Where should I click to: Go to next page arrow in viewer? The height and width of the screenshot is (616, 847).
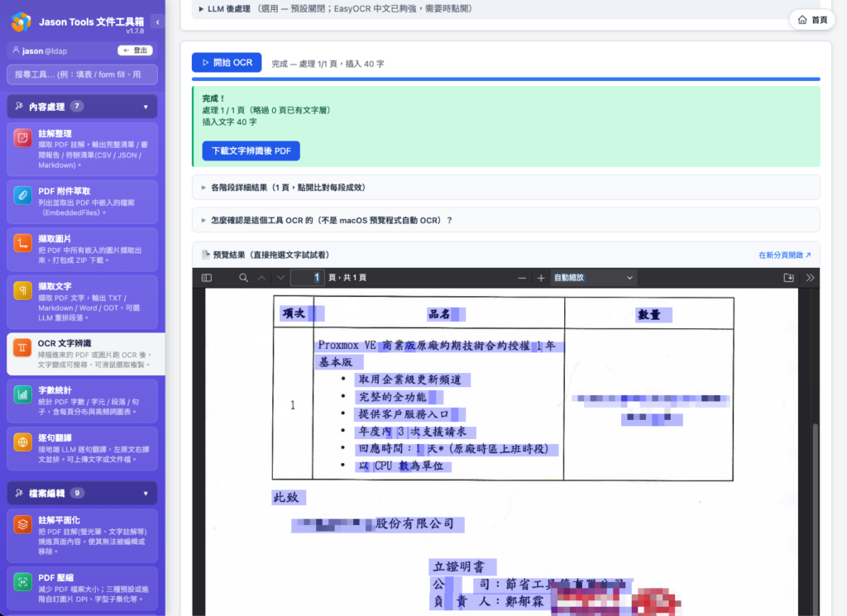[x=280, y=278]
